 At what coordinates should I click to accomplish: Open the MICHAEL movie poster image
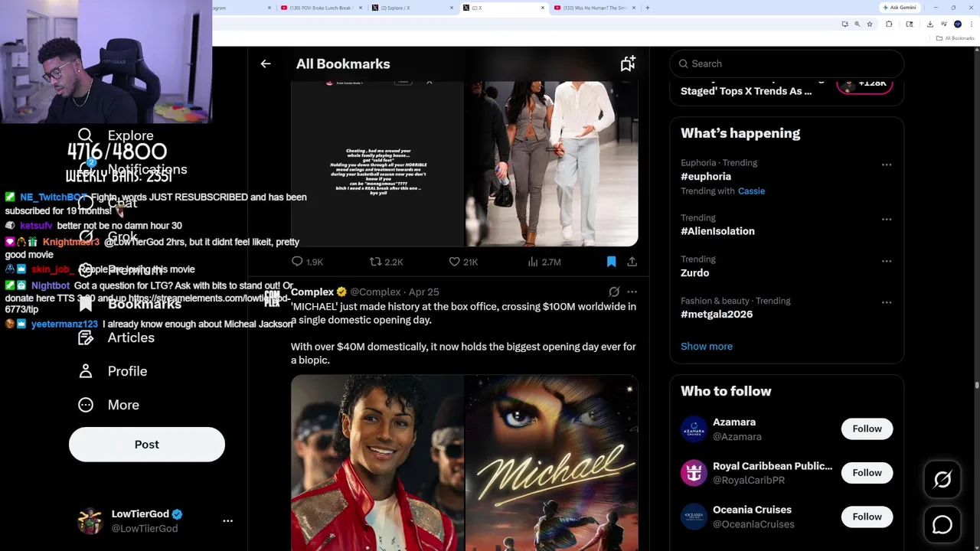(x=551, y=463)
